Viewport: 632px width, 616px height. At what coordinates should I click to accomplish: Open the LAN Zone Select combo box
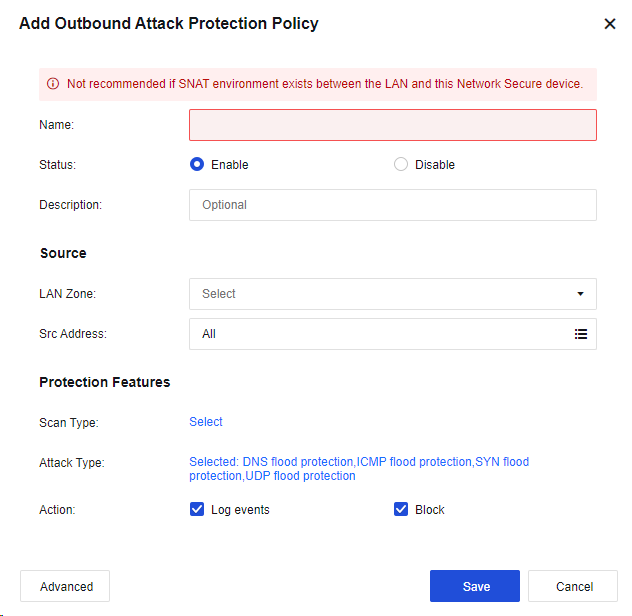click(x=380, y=294)
